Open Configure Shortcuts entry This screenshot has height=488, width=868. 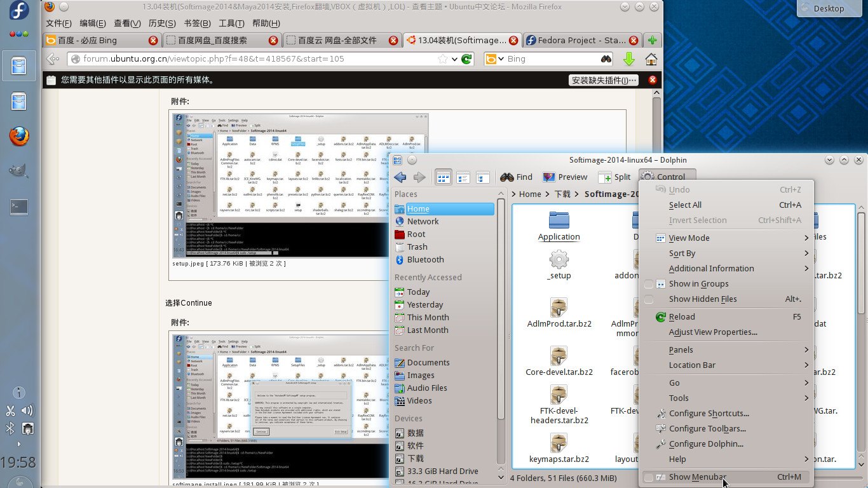[727, 413]
